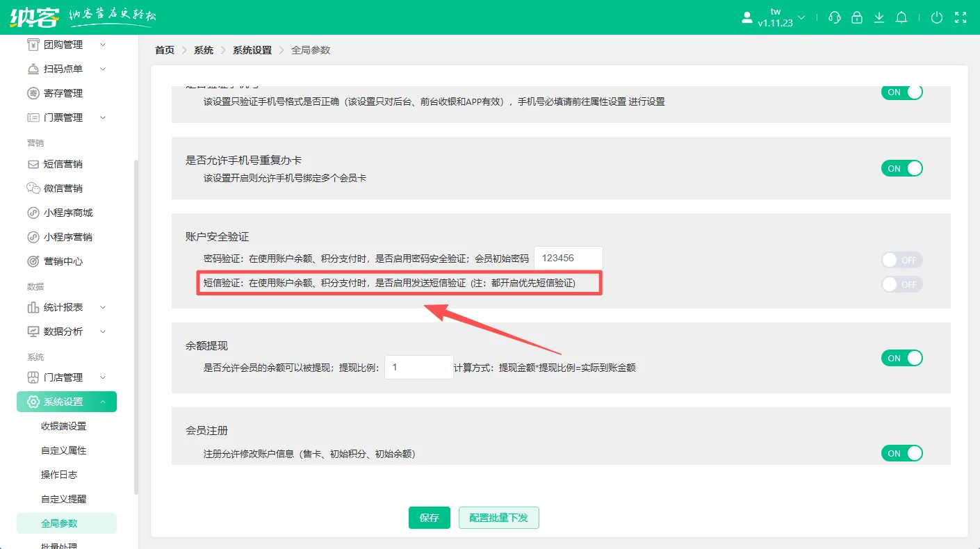980x549 pixels.
Task: Enable the SMS verification toggle
Action: click(x=901, y=284)
